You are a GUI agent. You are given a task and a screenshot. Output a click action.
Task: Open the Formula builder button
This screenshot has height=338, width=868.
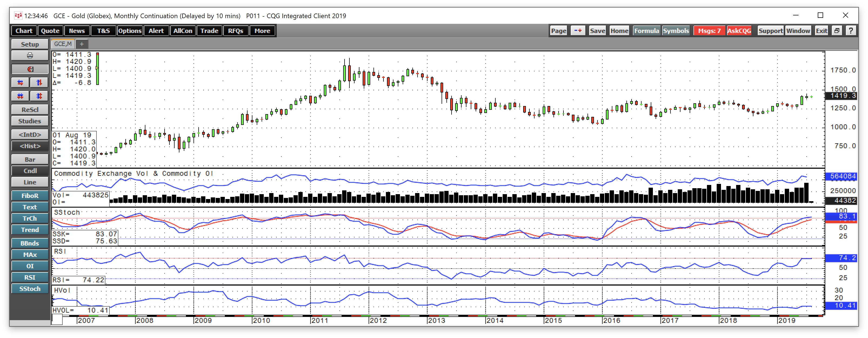[x=647, y=31]
